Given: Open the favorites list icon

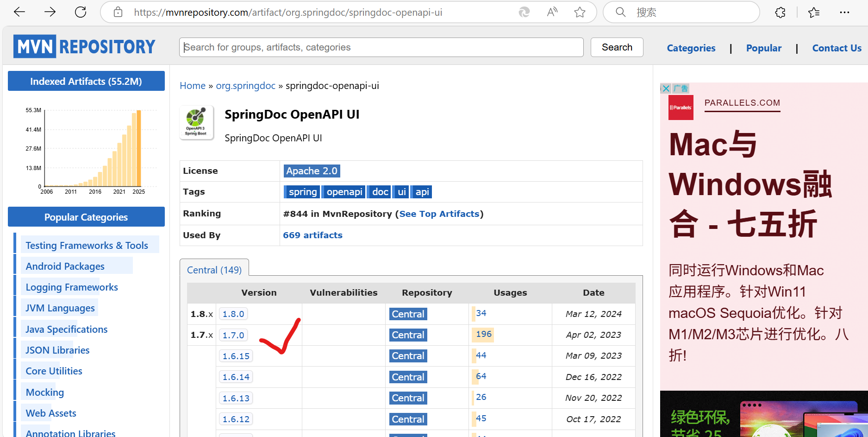Looking at the screenshot, I should point(814,12).
